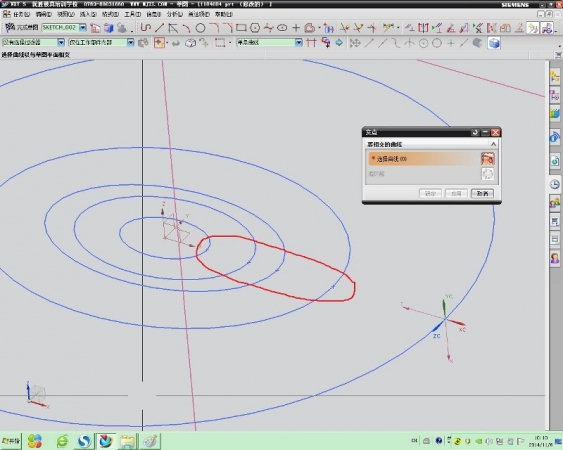This screenshot has height=450, width=563.
Task: Toggle the quadrant point snap option
Action: 437,43
